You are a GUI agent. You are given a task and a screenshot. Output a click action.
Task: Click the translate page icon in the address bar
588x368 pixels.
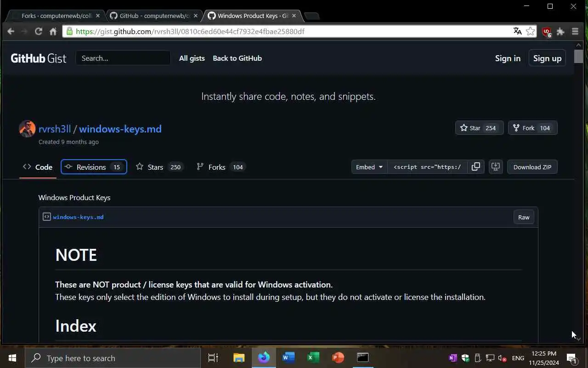click(x=518, y=31)
